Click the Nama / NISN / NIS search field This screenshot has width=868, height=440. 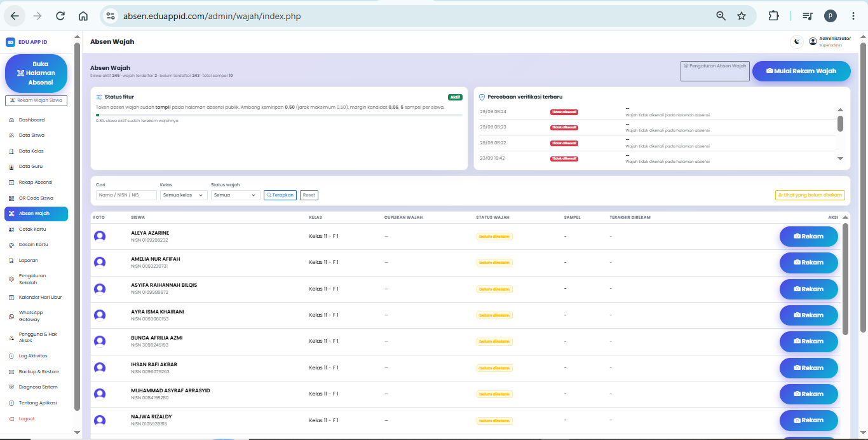tap(126, 195)
